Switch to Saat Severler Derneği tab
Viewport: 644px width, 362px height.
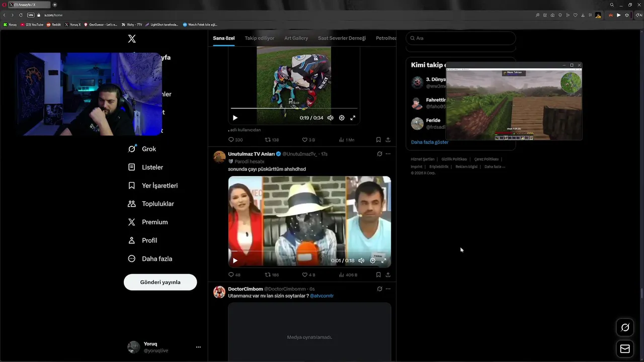click(x=342, y=38)
